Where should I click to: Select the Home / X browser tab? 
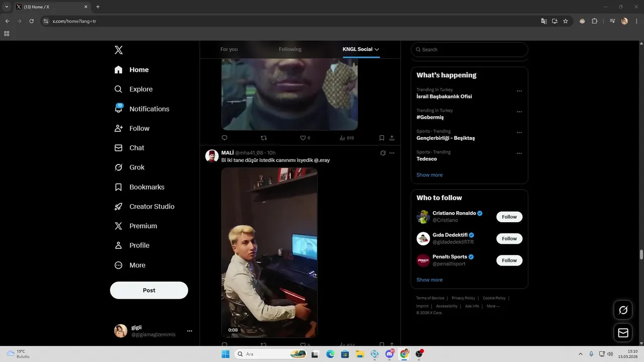(51, 7)
